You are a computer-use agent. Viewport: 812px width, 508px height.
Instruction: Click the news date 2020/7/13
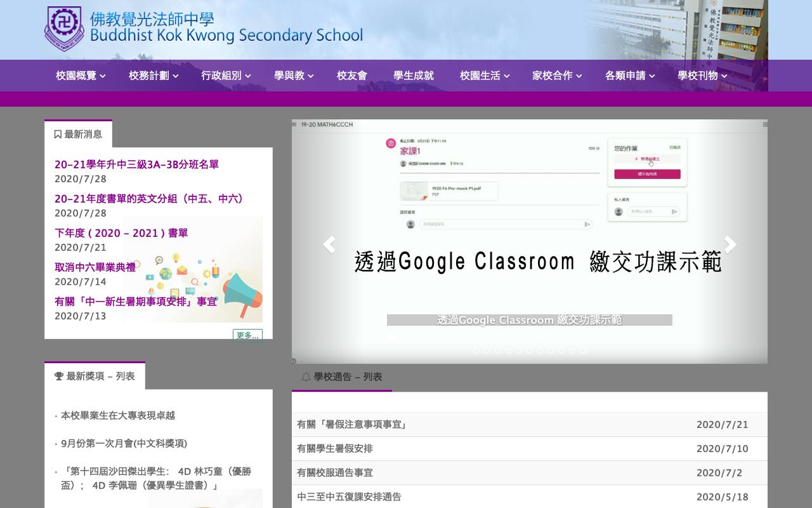(x=81, y=316)
